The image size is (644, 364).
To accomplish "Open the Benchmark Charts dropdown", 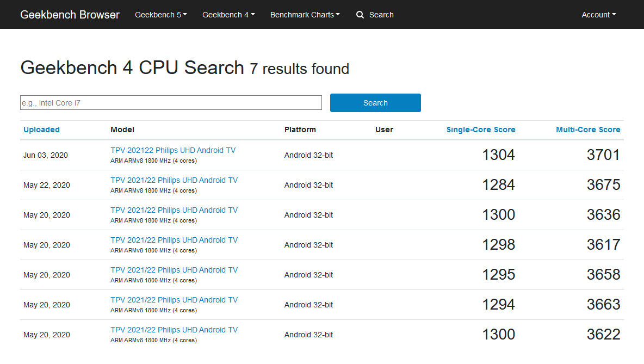I will point(305,15).
